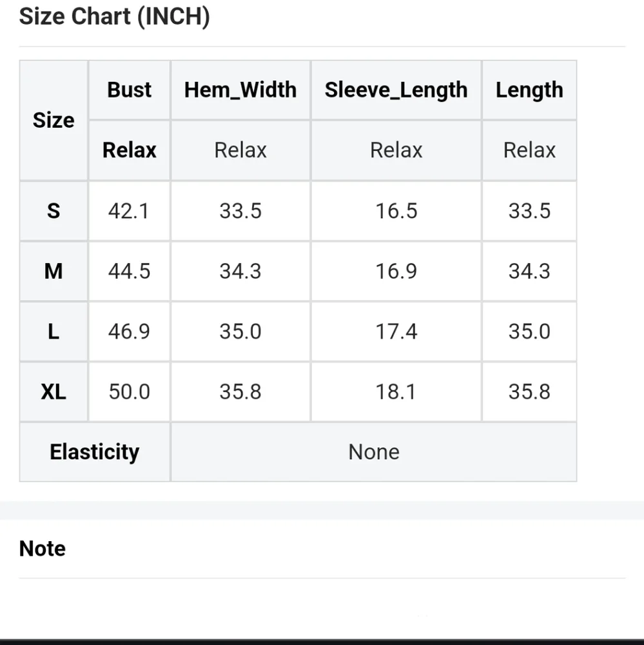Image resolution: width=644 pixels, height=645 pixels.
Task: Click the 42.1 bust measurement cell
Action: pyautogui.click(x=129, y=211)
